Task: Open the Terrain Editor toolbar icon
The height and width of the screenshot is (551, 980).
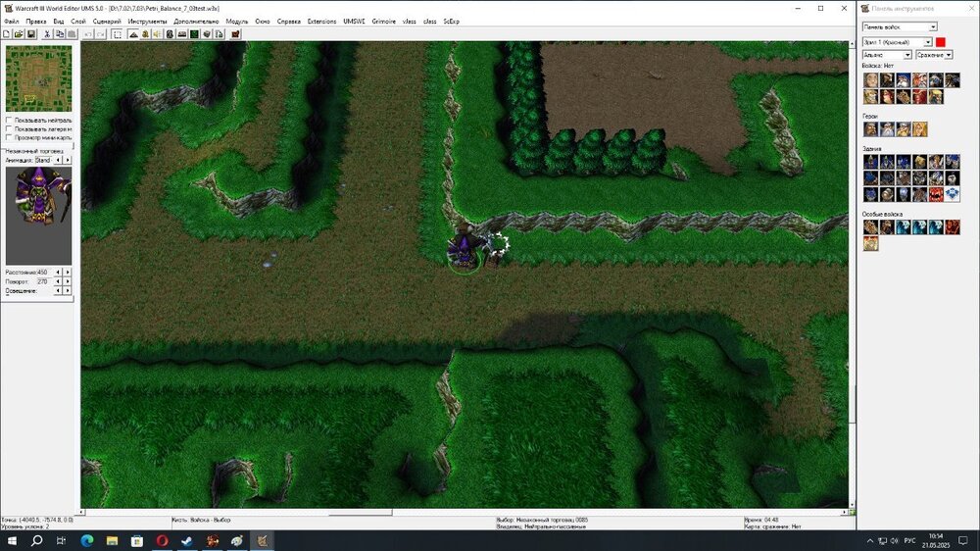Action: click(x=133, y=34)
